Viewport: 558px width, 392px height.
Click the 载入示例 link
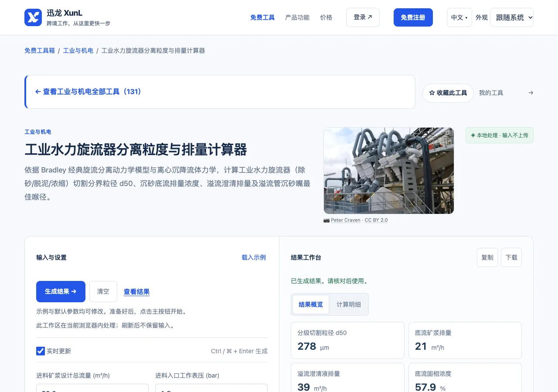click(254, 257)
